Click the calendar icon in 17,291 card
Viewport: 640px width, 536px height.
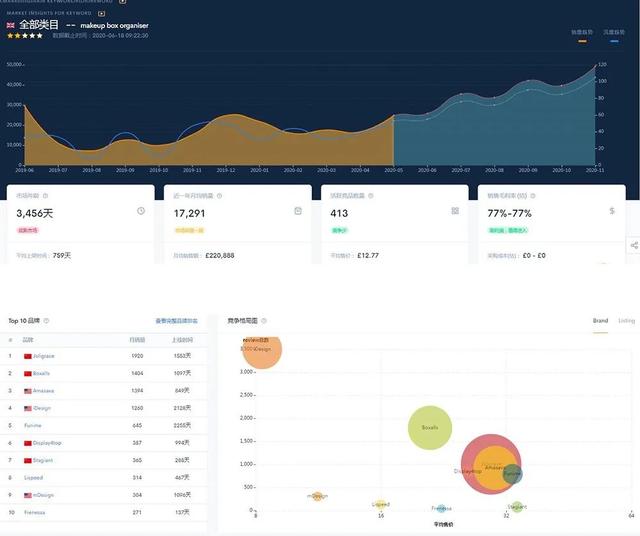coord(298,211)
